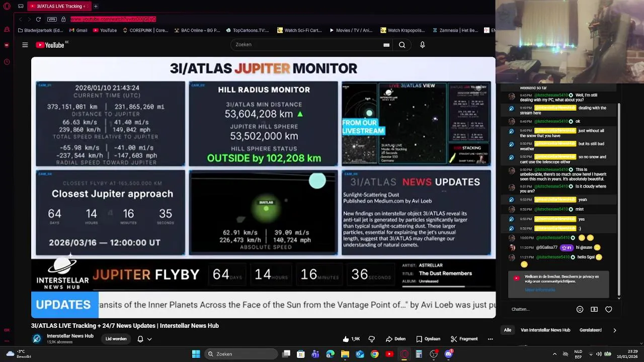Open the on-screen keyboard icon in search
Image resolution: width=644 pixels, height=362 pixels.
point(386,45)
